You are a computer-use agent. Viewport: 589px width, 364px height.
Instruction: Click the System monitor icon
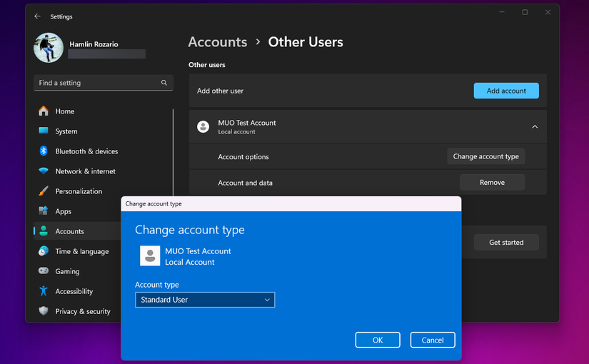pos(44,131)
